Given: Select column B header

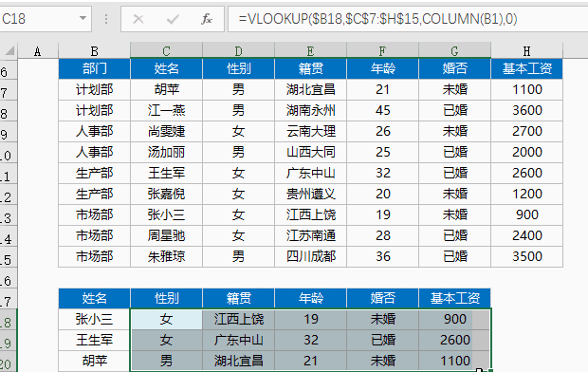Looking at the screenshot, I should (94, 51).
